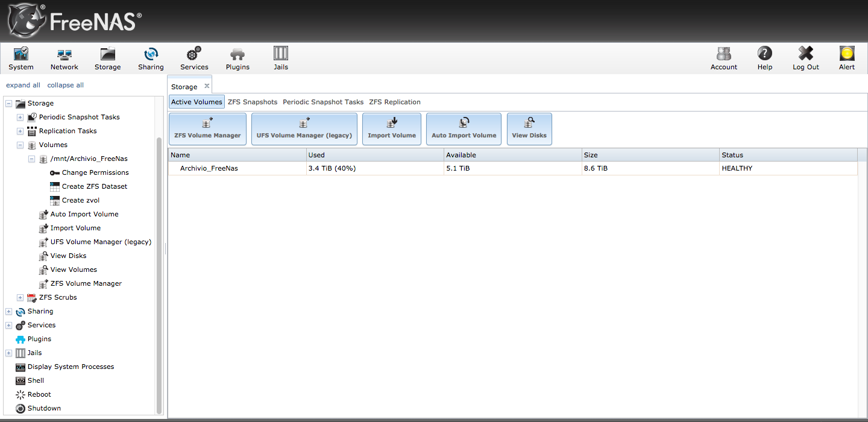Sort by the Name column header
This screenshot has width=868, height=422.
pos(237,155)
